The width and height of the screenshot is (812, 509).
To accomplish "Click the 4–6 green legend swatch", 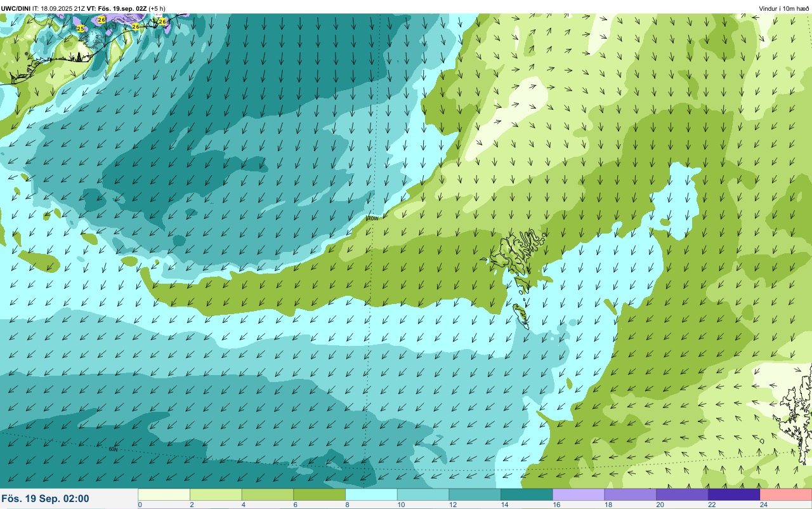I will (268, 494).
